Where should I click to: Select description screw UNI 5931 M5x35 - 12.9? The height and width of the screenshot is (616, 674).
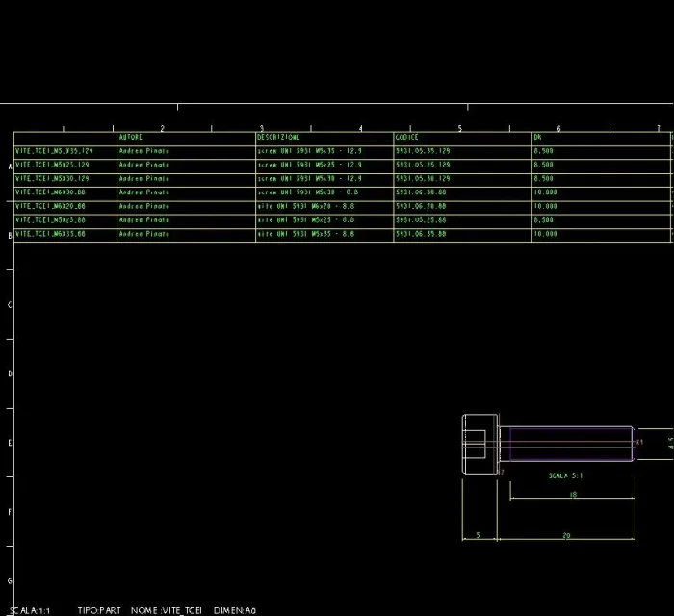coord(324,152)
